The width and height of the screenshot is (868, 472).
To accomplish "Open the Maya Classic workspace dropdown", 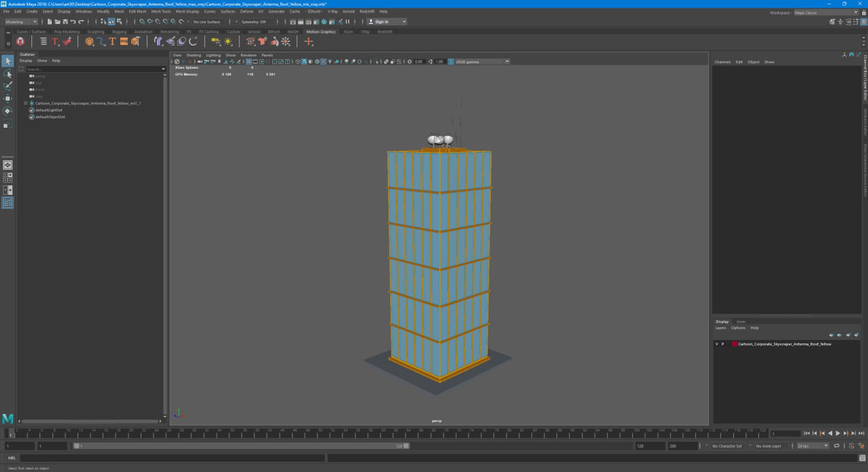I will [826, 13].
